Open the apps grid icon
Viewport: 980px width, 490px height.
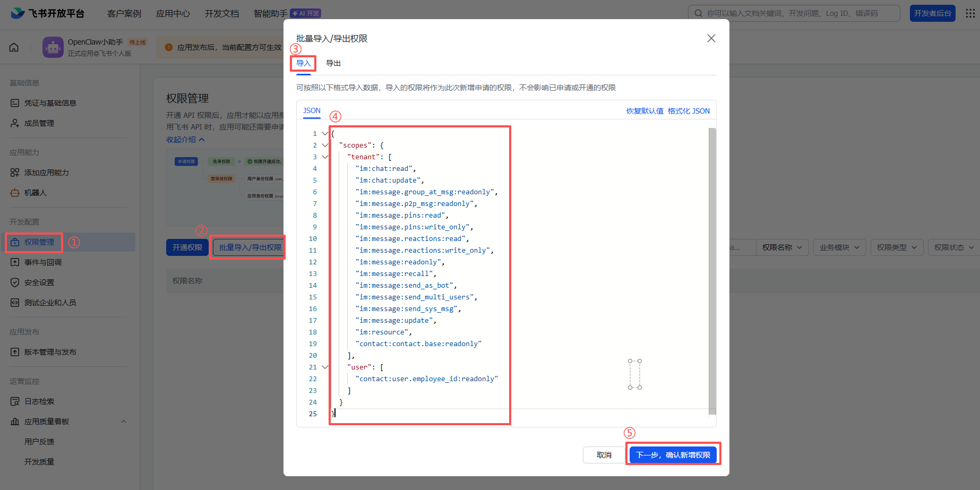click(x=970, y=13)
